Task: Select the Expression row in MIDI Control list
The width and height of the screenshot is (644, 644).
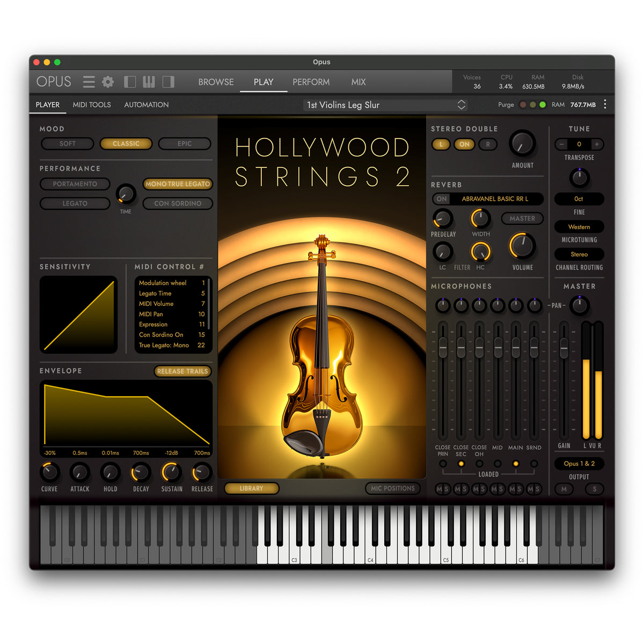Action: [x=153, y=324]
